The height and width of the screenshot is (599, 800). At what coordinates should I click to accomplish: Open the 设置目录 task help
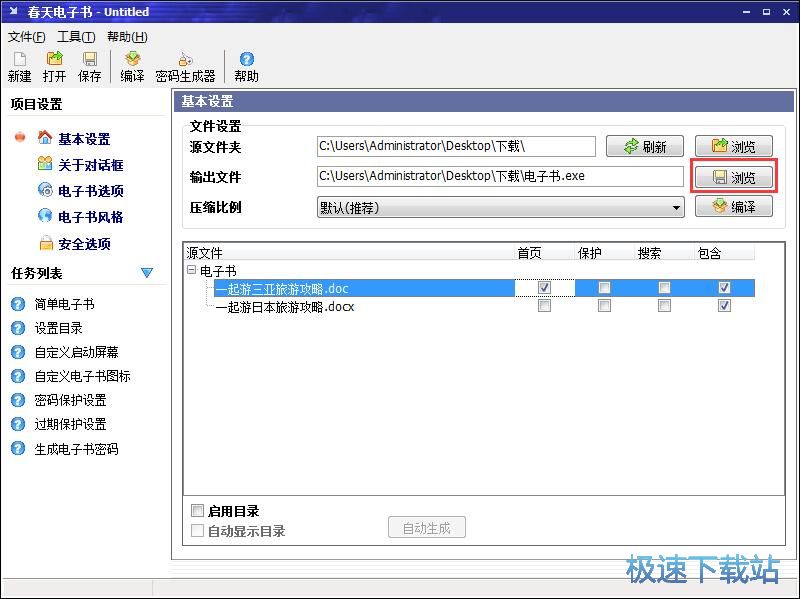click(x=59, y=328)
